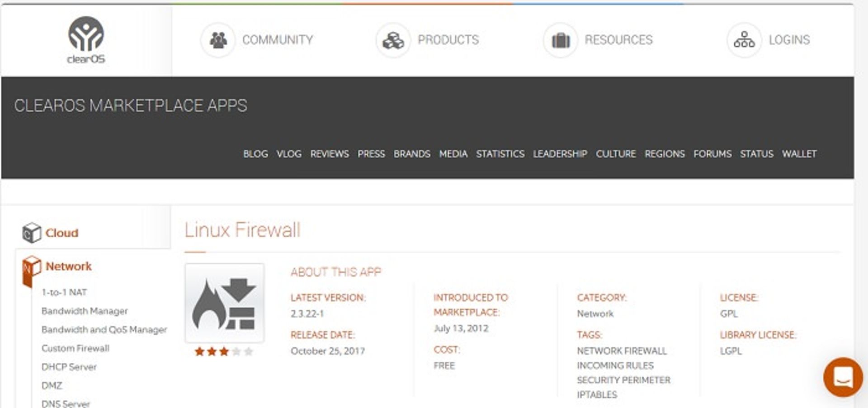Viewport: 868px width, 408px height.
Task: Expand the Cloud category
Action: point(62,233)
